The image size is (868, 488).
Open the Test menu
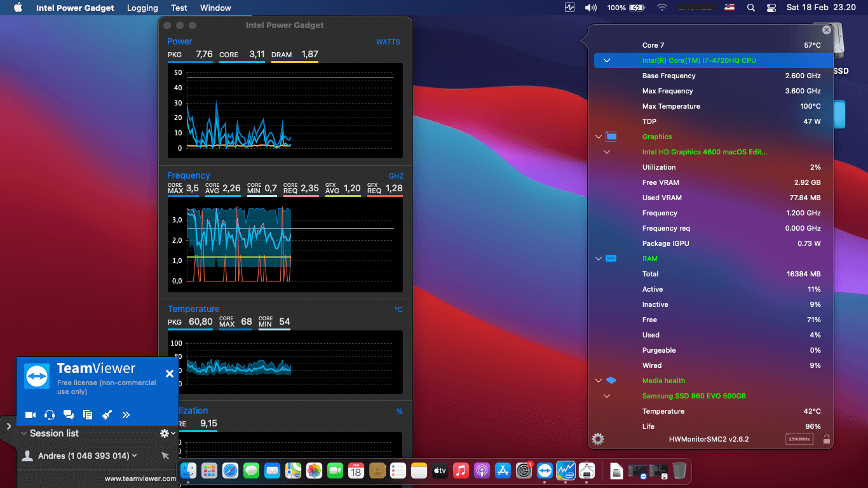(179, 8)
